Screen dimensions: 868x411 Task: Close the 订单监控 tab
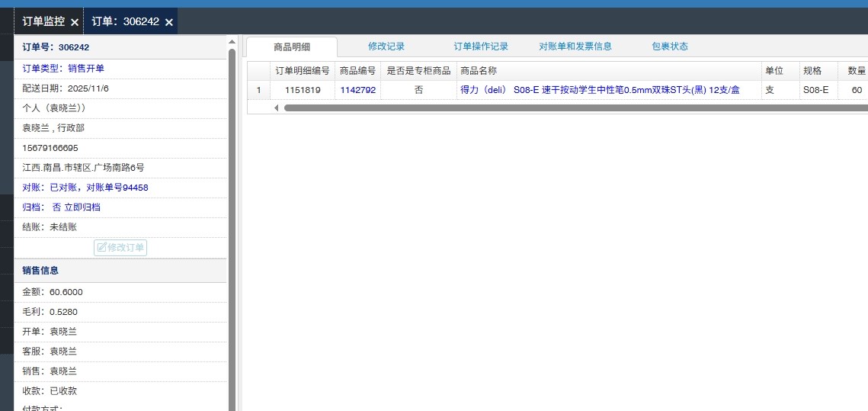point(74,22)
